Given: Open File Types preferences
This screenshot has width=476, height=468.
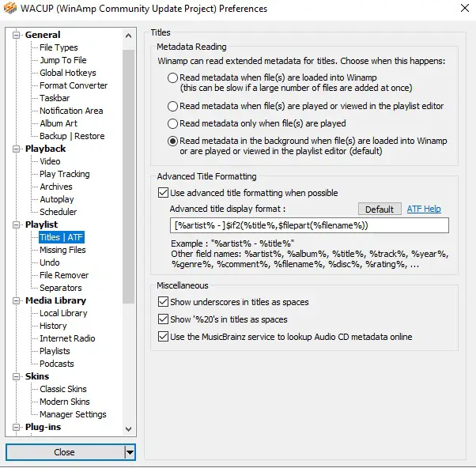Looking at the screenshot, I should click(59, 47).
